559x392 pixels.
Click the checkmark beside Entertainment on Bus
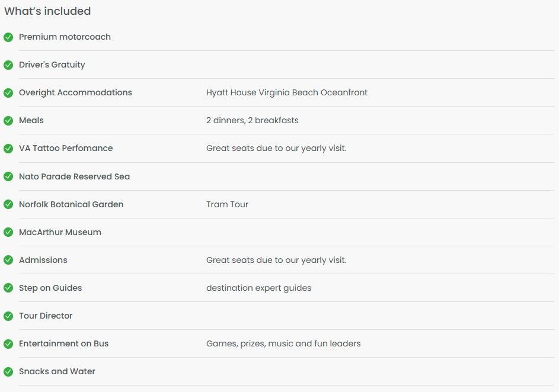coord(8,343)
